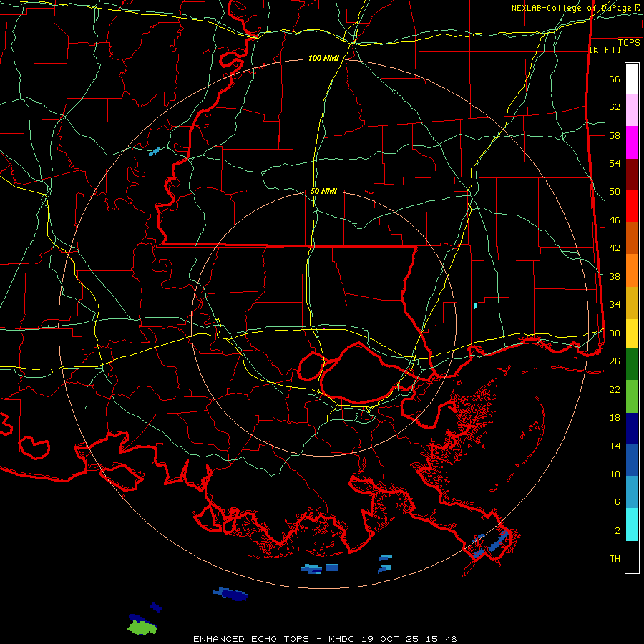
Task: Click the 50 NMI range ring label
Action: 323,191
